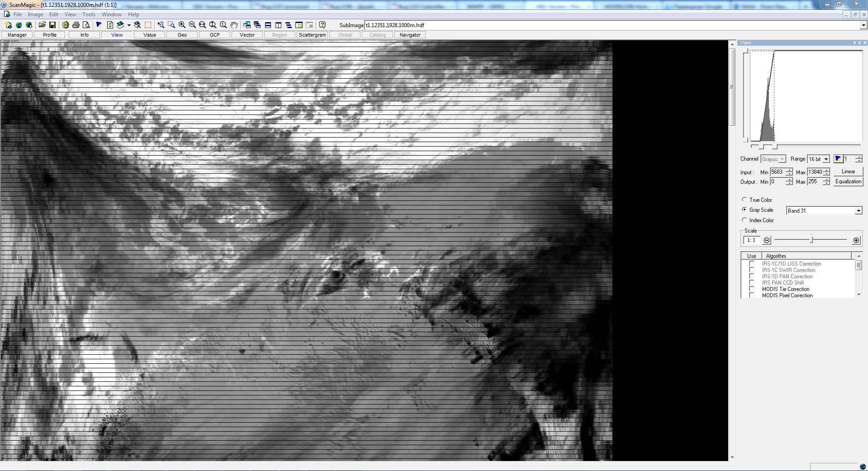
Task: Select the zoom-to-region magnifier tool
Action: coord(171,25)
